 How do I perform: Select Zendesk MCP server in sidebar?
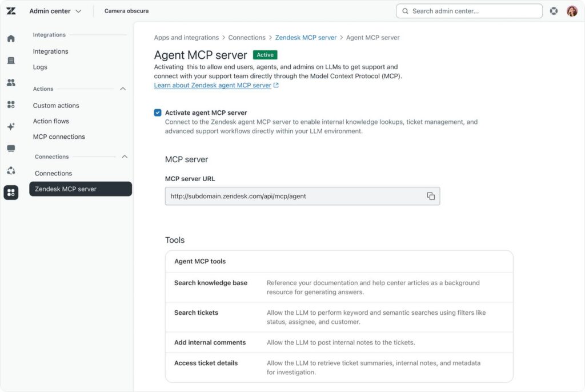click(81, 189)
